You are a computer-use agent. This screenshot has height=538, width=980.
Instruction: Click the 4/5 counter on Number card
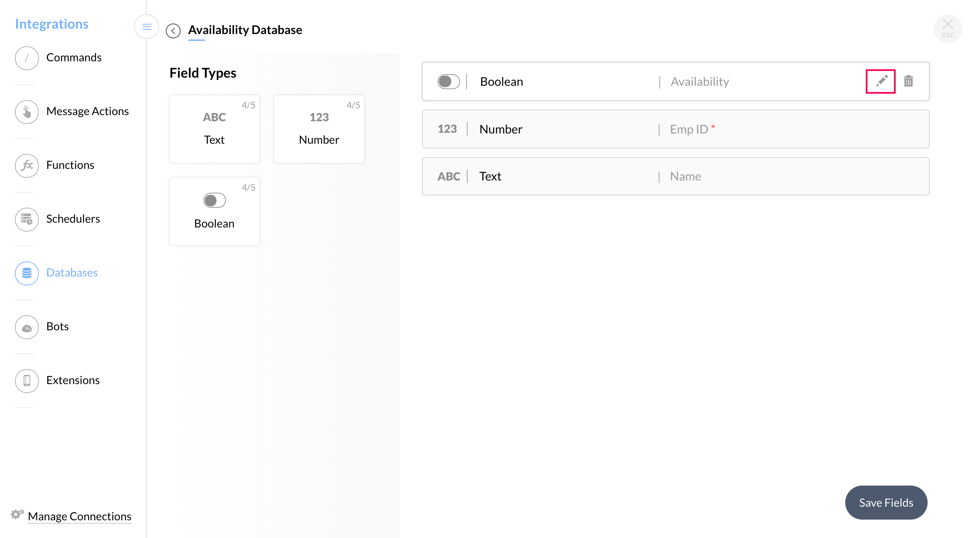(353, 105)
